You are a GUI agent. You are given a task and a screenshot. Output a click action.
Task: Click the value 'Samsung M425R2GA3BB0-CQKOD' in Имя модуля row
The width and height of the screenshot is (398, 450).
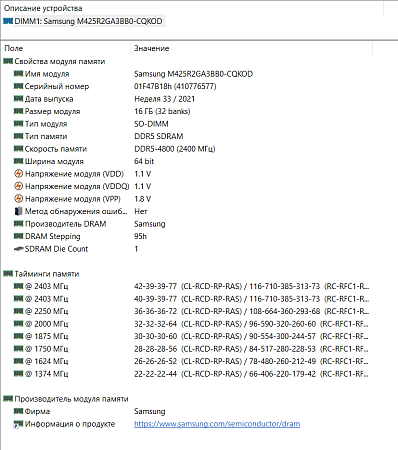coord(193,74)
